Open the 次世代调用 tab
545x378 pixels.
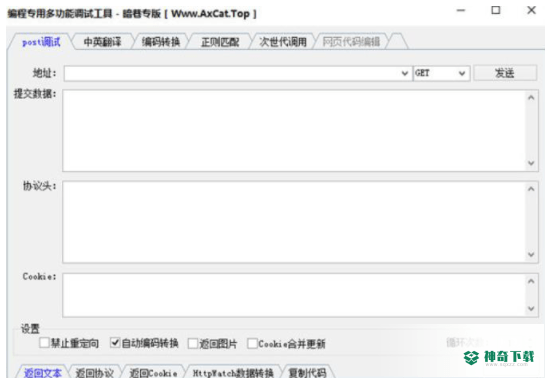tap(283, 42)
